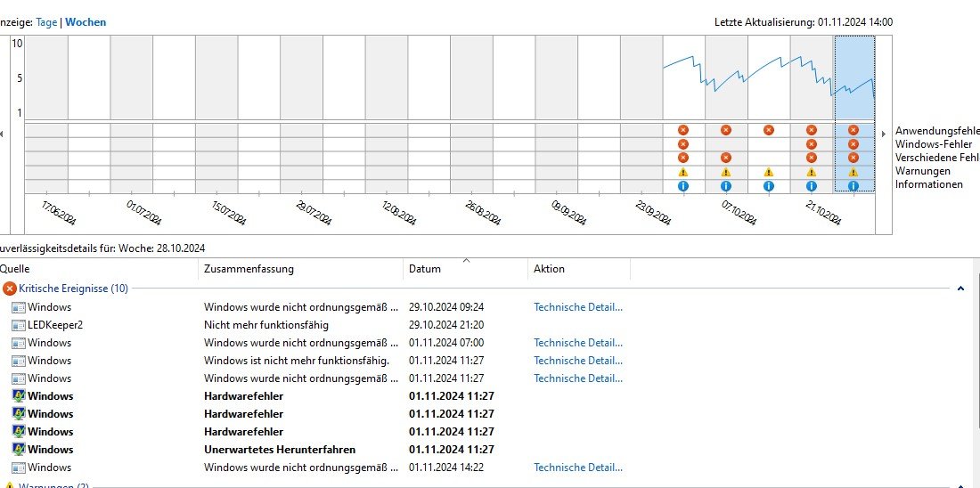Click the Anwendungsfehler icon for week 21.10.2024
980x488 pixels.
point(812,130)
